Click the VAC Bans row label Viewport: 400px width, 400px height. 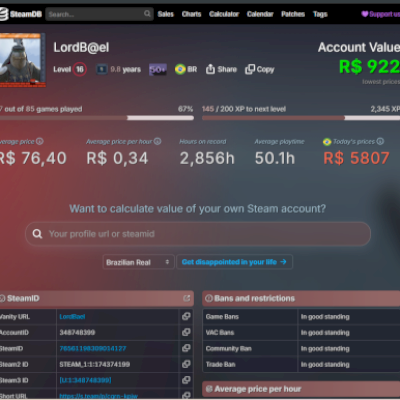(220, 333)
